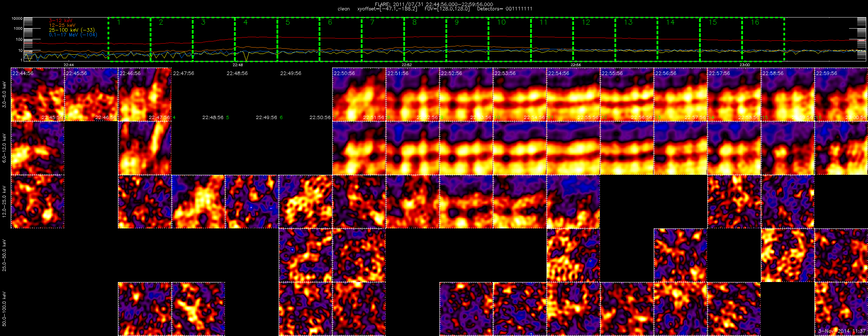Image resolution: width=868 pixels, height=336 pixels.
Task: Click the '23:00' light curve axis label
Action: [745, 65]
